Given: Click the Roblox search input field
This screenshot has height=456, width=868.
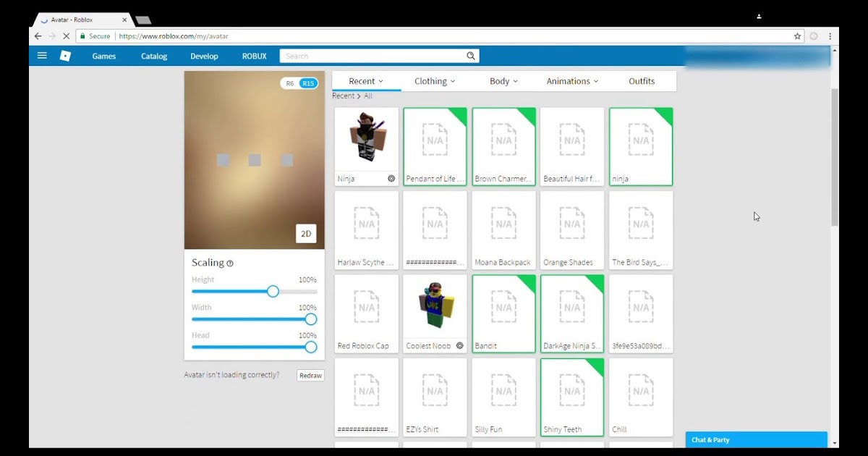Looking at the screenshot, I should pos(372,56).
